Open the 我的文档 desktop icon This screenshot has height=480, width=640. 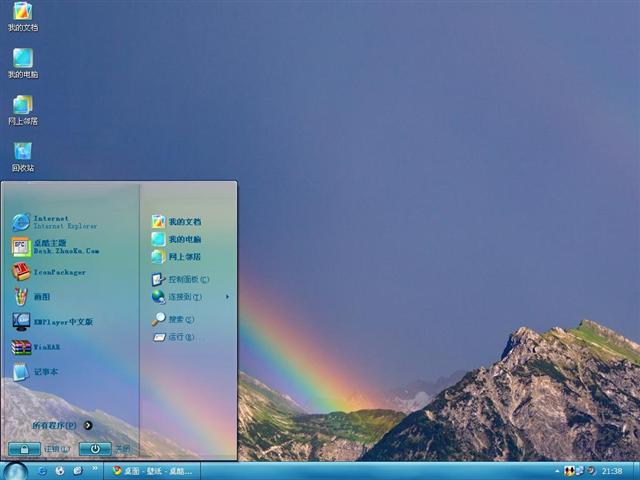tap(22, 13)
